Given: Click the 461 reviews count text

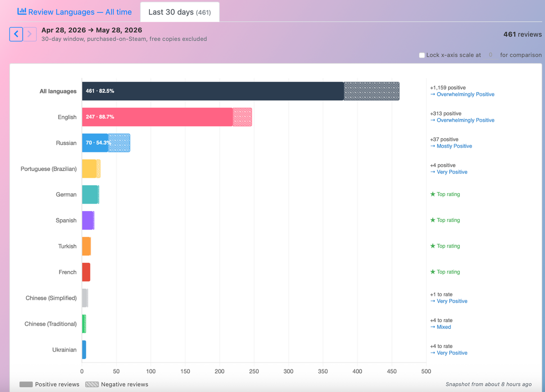Looking at the screenshot, I should point(523,34).
